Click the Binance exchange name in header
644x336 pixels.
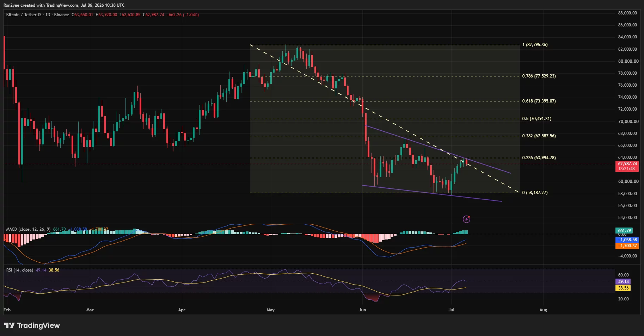click(62, 15)
